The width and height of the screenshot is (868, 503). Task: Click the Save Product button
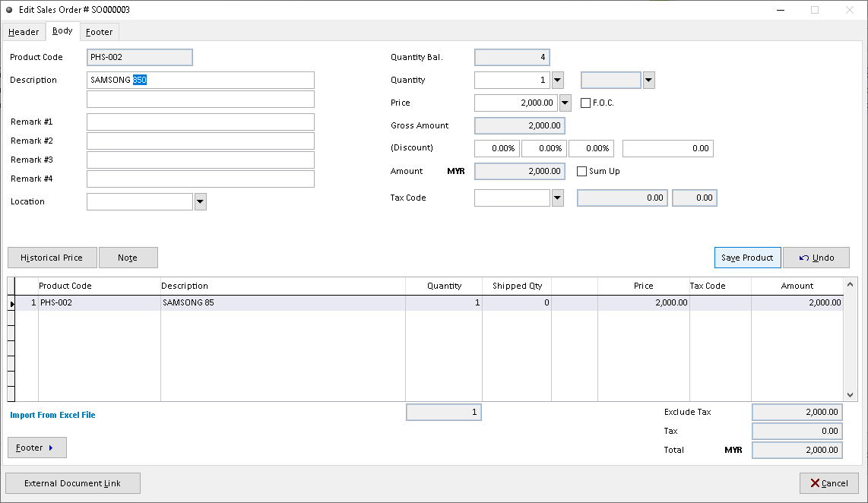747,258
